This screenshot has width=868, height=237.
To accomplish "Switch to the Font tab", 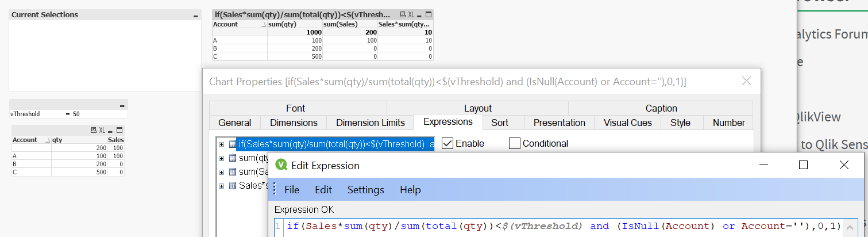I will [x=295, y=108].
